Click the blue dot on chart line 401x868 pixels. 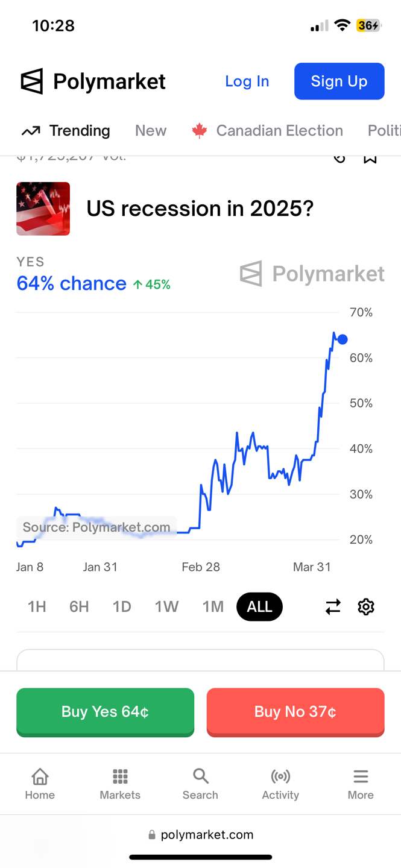coord(343,339)
